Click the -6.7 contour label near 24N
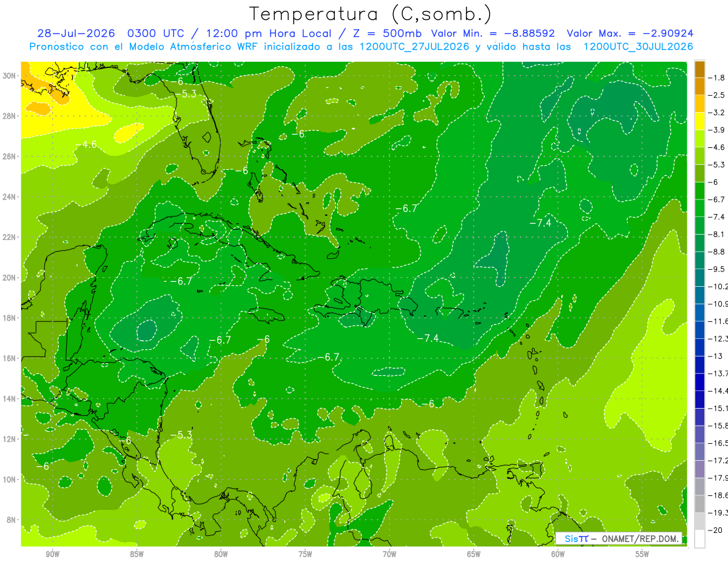 (406, 209)
